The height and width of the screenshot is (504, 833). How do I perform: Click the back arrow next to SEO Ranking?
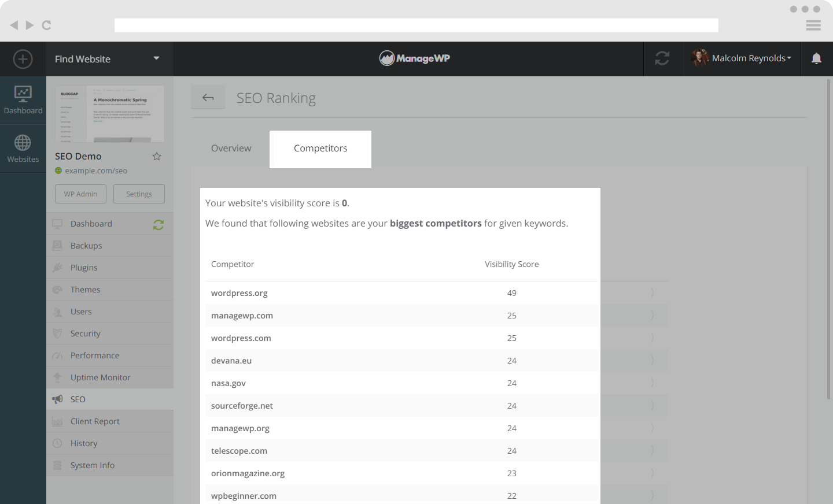point(208,98)
